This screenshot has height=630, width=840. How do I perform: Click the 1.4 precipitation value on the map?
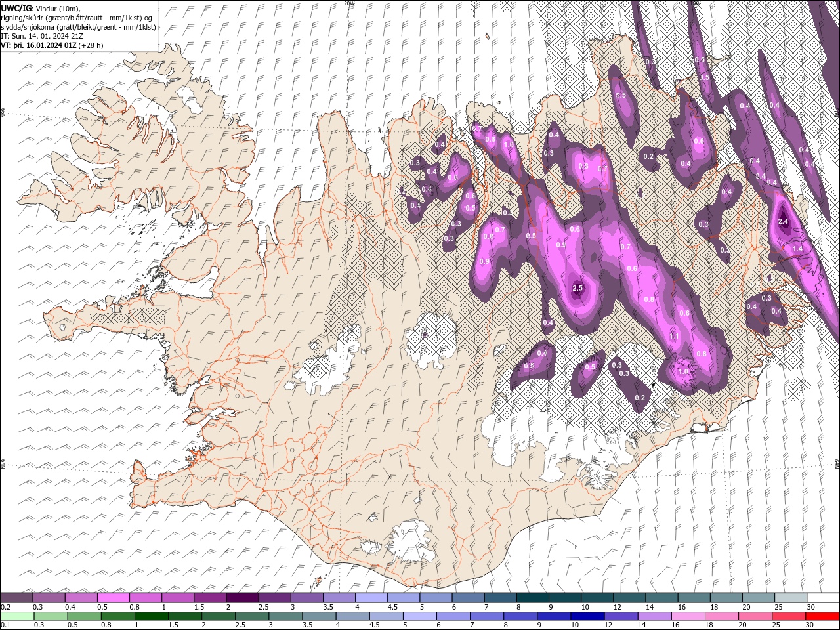pos(797,249)
